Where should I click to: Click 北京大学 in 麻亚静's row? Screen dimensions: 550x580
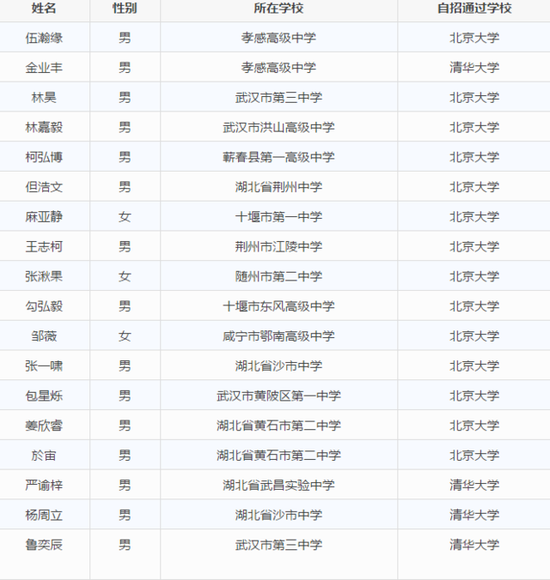[x=474, y=217]
